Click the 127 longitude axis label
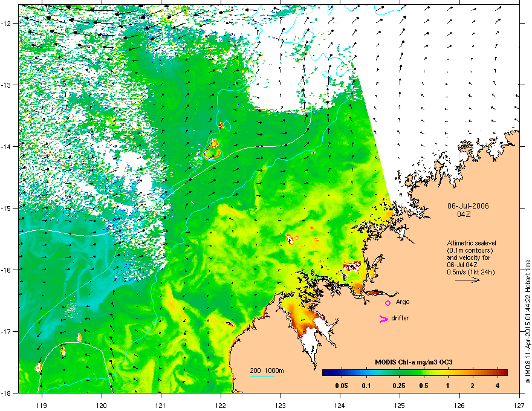 point(519,405)
